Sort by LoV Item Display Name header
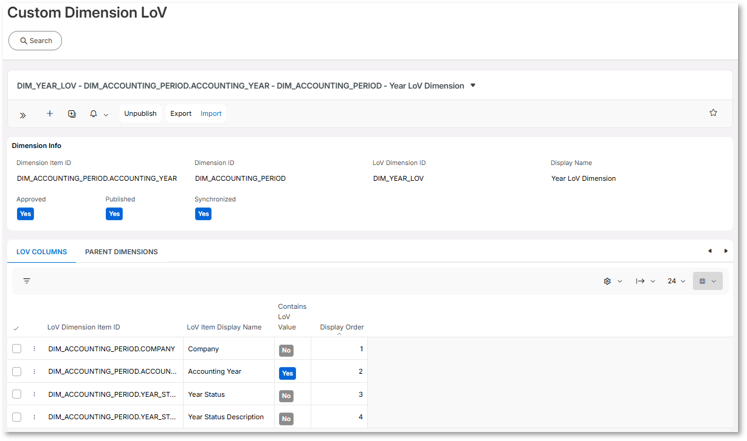Screen dimensions: 747x441 point(224,327)
